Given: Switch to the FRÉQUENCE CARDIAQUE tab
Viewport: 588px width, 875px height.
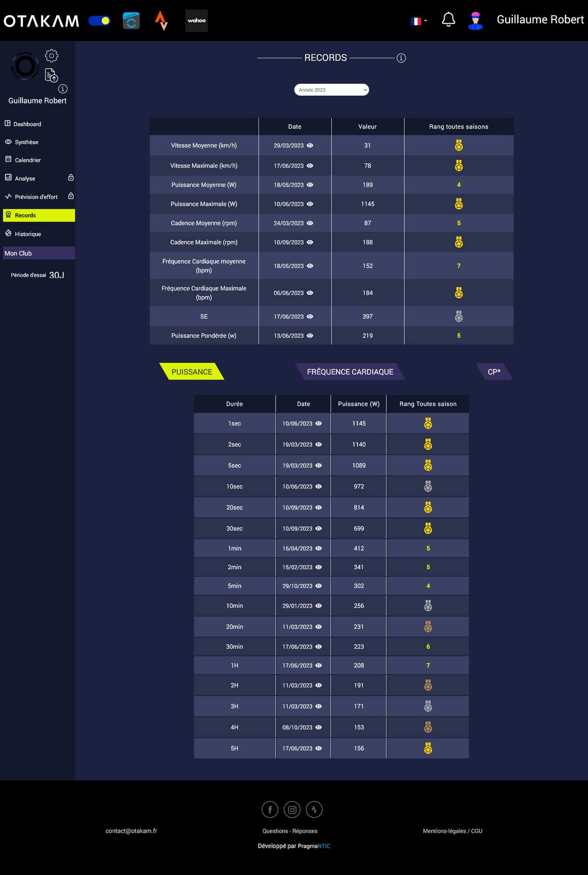Looking at the screenshot, I should (350, 371).
